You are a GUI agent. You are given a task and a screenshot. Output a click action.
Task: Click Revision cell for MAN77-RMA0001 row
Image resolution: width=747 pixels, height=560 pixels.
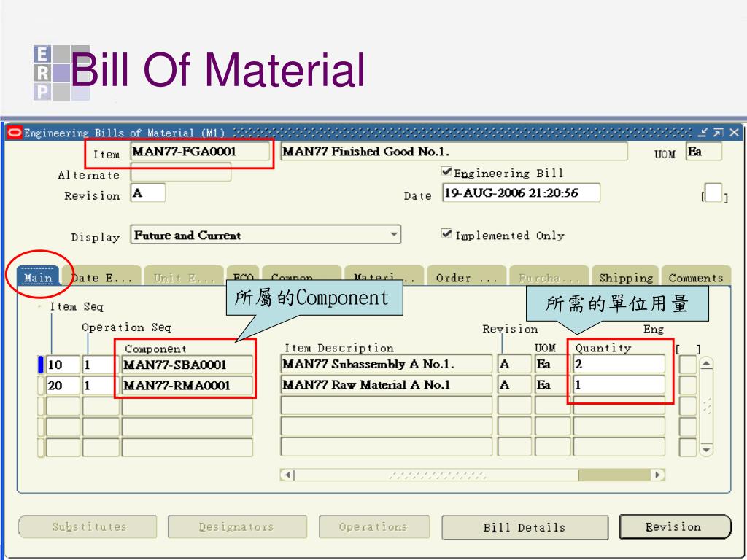pos(514,385)
